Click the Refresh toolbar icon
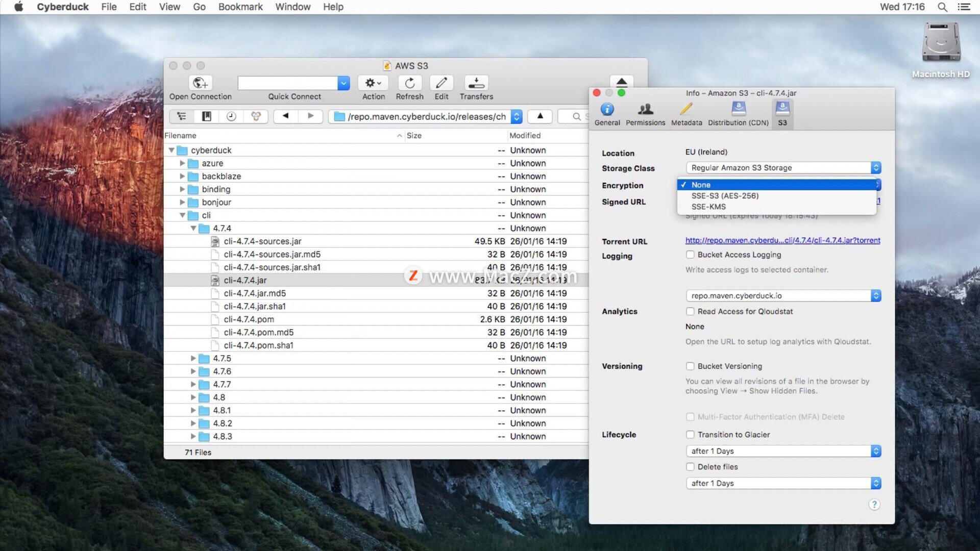The image size is (980, 551). [409, 83]
